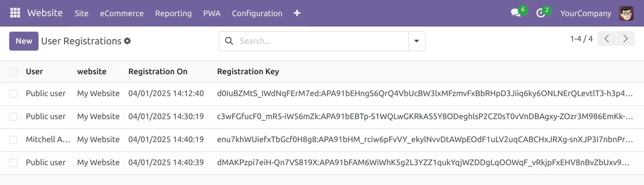
Task: Go to next page arrow
Action: pos(625,39)
